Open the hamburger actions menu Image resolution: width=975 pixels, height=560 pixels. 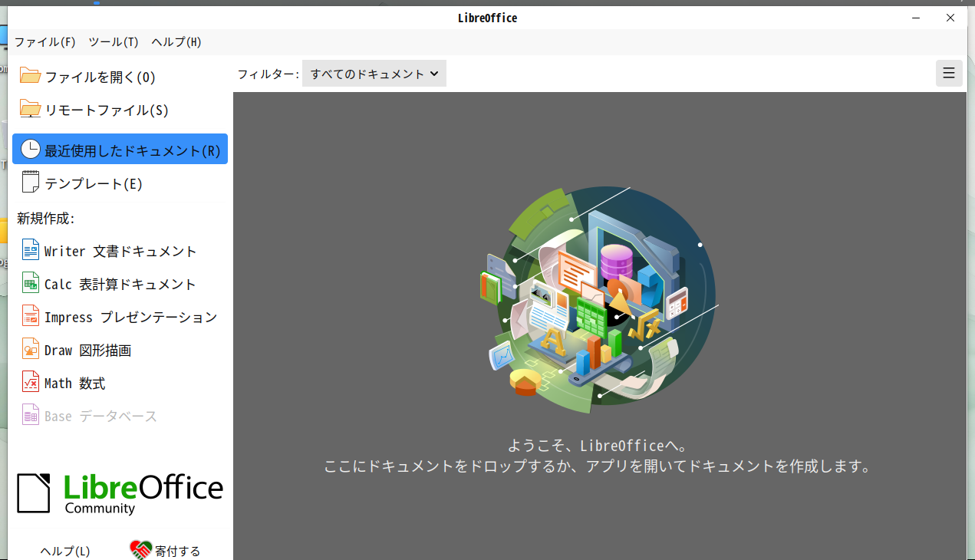click(949, 74)
